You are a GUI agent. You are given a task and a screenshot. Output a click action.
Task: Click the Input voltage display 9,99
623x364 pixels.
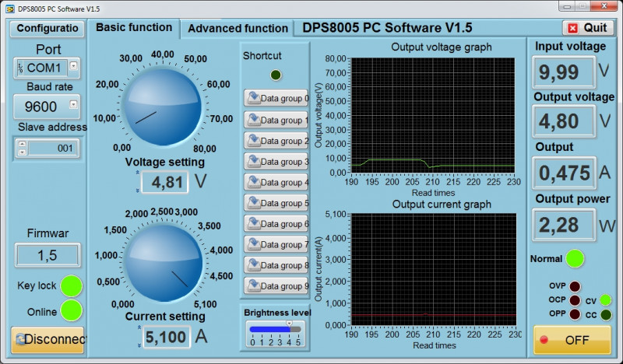click(563, 72)
